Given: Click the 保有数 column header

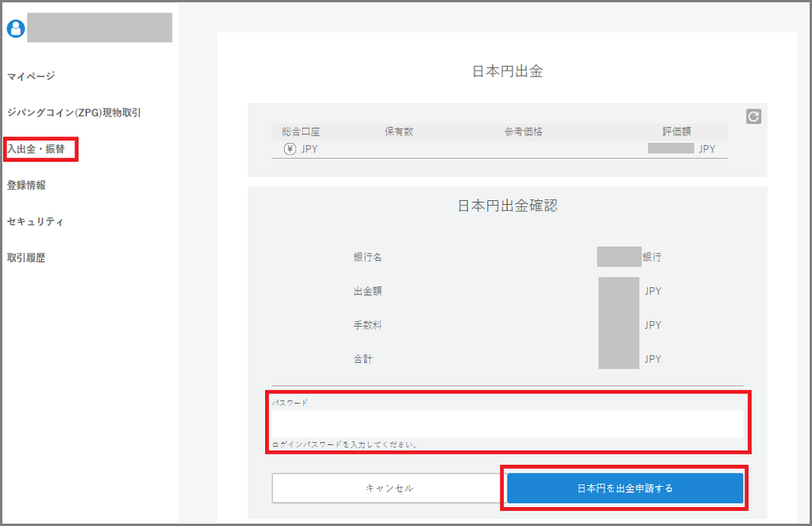Looking at the screenshot, I should [x=400, y=130].
